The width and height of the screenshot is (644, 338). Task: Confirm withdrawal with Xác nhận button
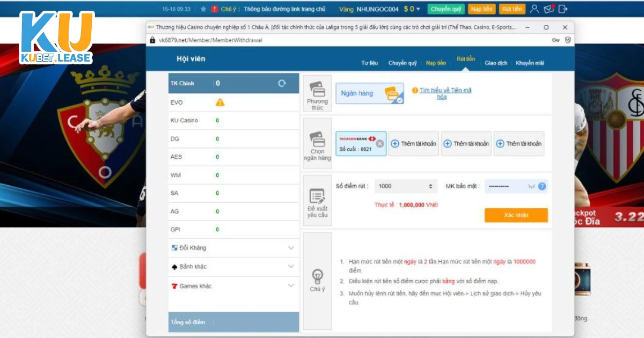[x=516, y=215]
